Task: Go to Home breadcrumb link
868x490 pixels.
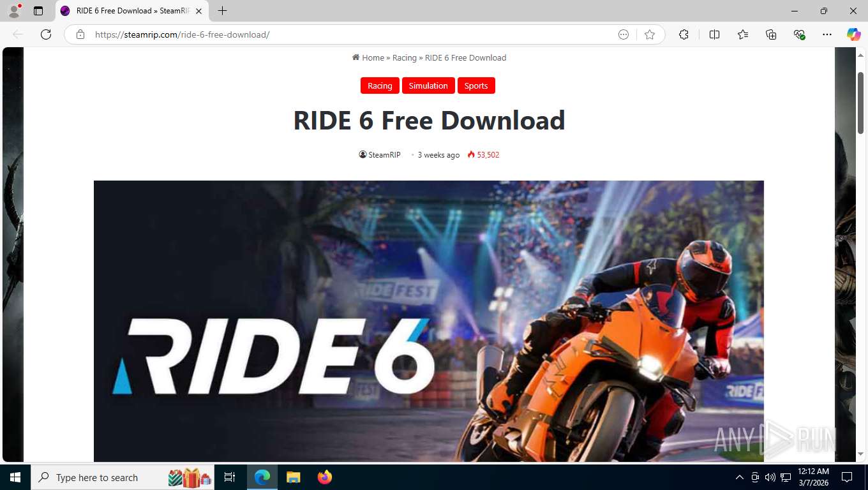Action: [368, 57]
